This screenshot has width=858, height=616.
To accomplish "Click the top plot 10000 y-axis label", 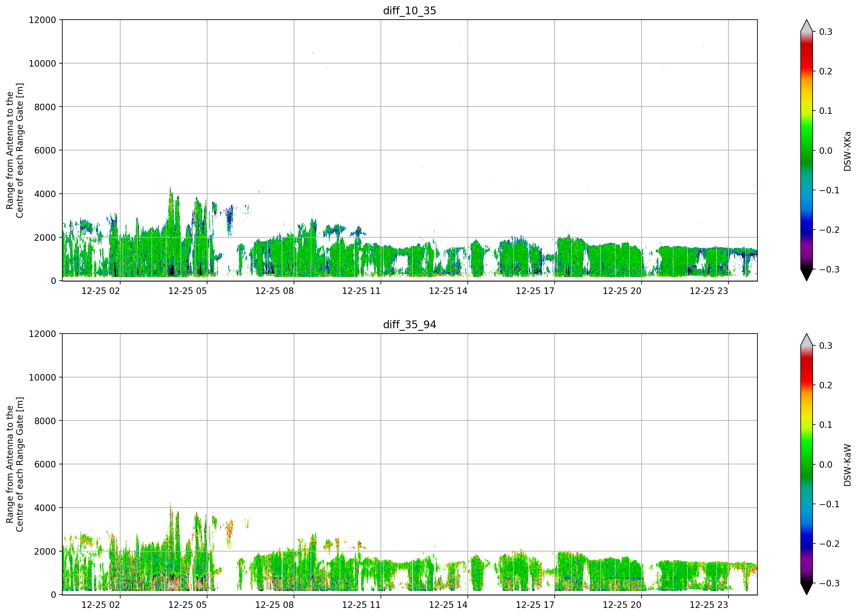I will 42,64.
